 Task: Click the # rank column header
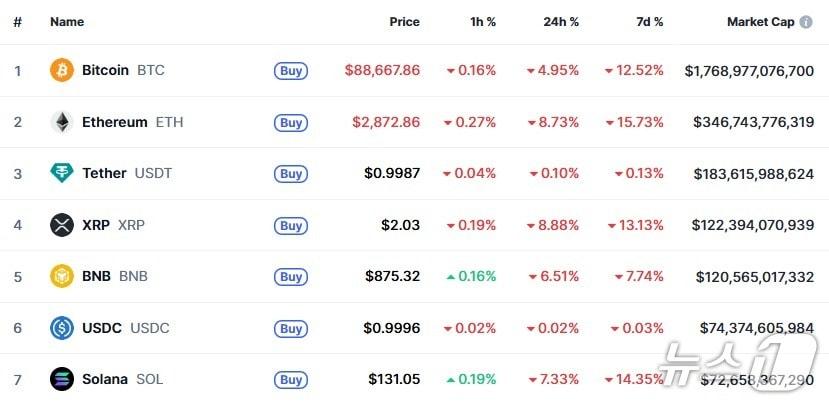[17, 21]
